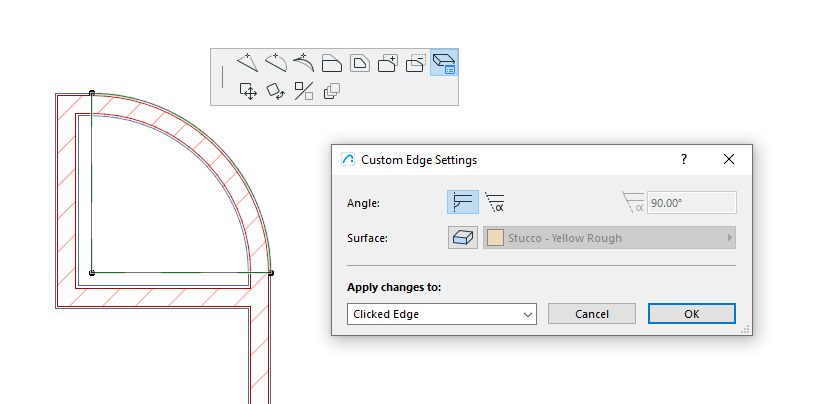Screen dimensions: 829x404
Task: Toggle the Surface override button
Action: coord(463,238)
